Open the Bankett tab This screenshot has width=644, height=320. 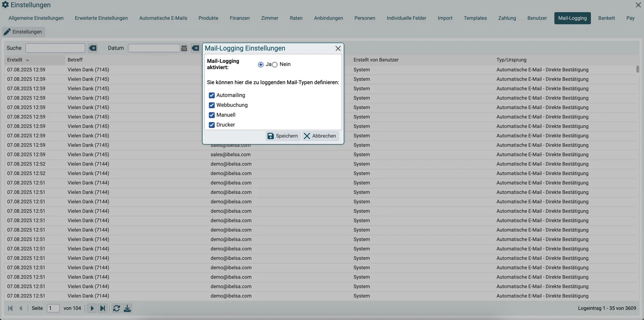(607, 18)
